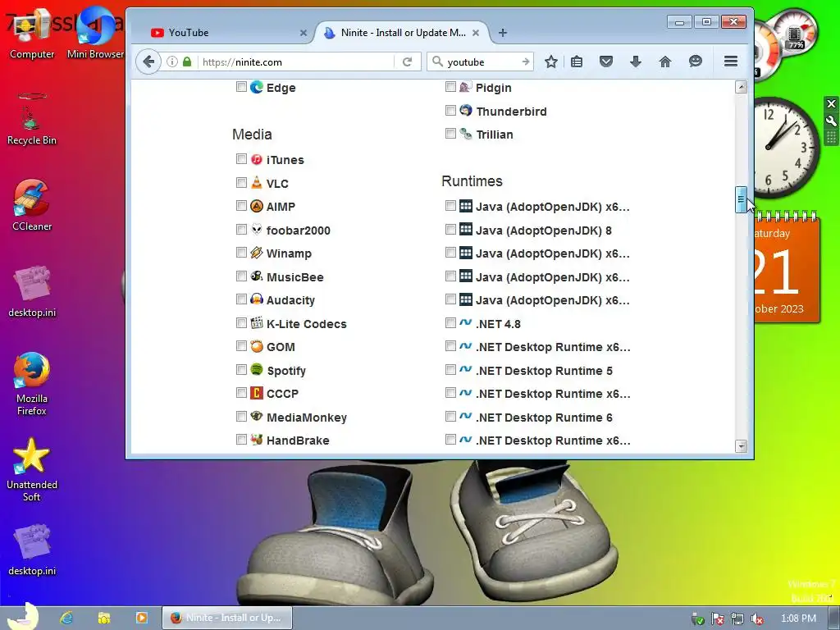This screenshot has width=840, height=630.
Task: Click the foobar2000 label
Action: 299,231
